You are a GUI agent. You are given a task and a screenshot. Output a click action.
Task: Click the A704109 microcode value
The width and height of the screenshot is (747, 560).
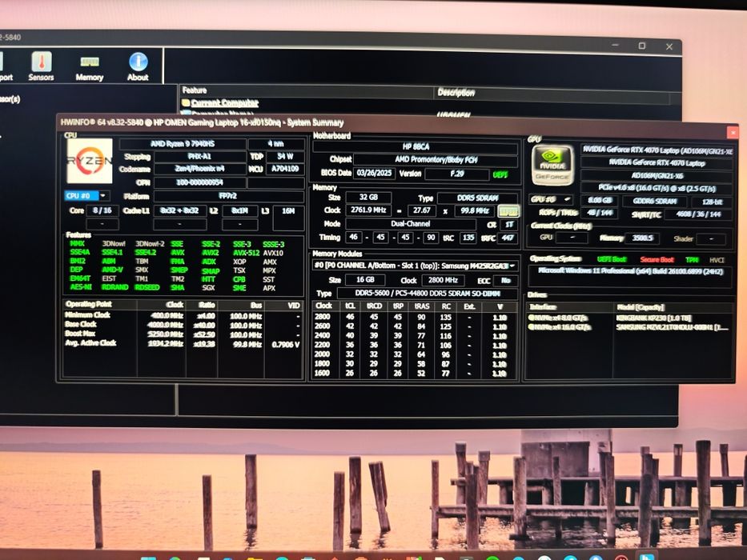point(285,169)
